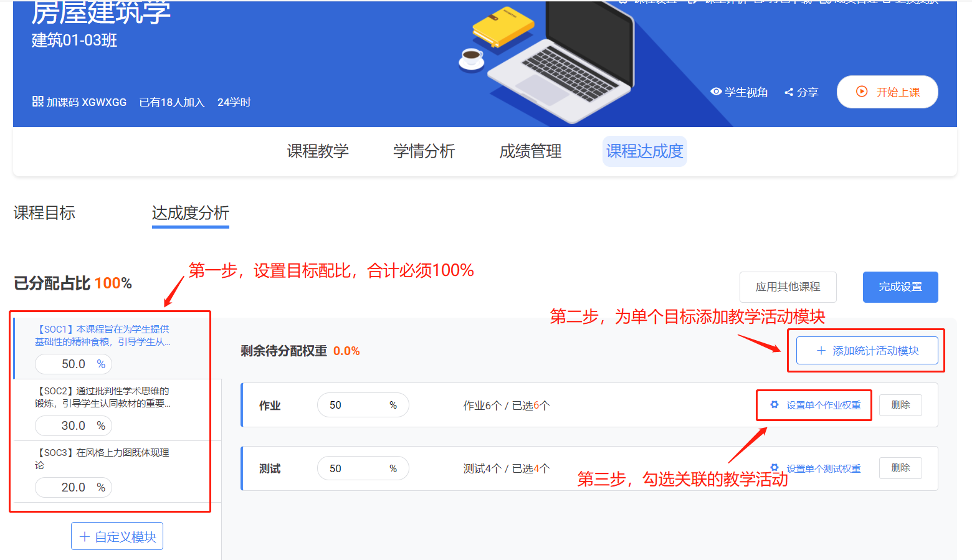Viewport: 972px width, 560px height.
Task: Click the 分享 share icon
Action: 789,92
